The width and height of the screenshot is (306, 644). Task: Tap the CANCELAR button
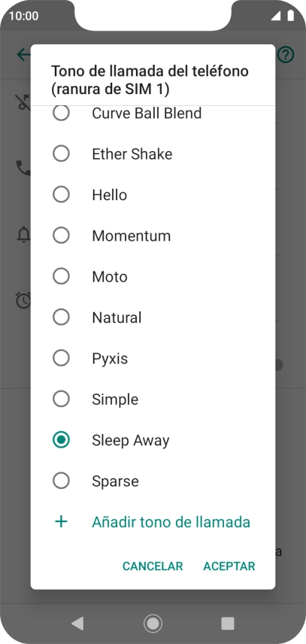tap(153, 566)
